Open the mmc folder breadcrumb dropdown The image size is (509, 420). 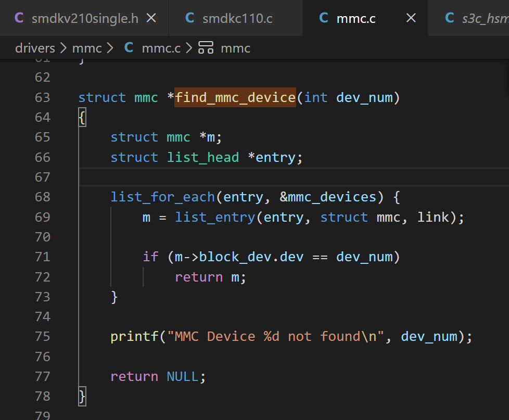[x=87, y=48]
